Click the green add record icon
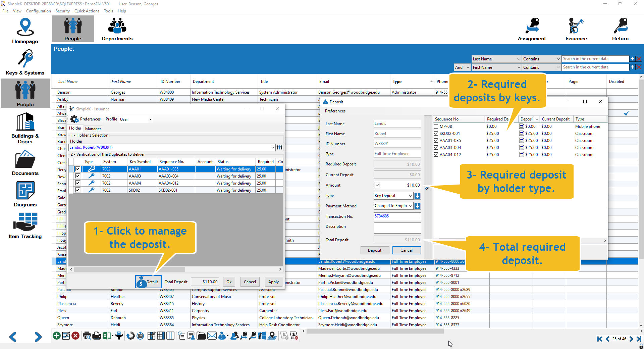This screenshot has width=644, height=349. click(57, 336)
